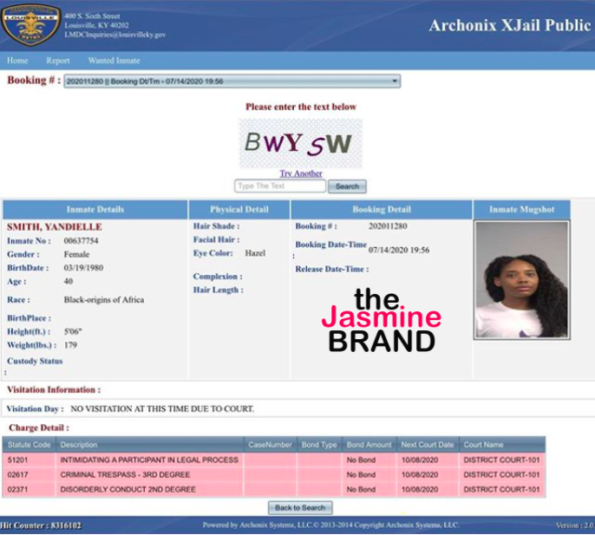Viewport: 595px width, 535px height.
Task: Select the Next Court Date column header
Action: 428,445
